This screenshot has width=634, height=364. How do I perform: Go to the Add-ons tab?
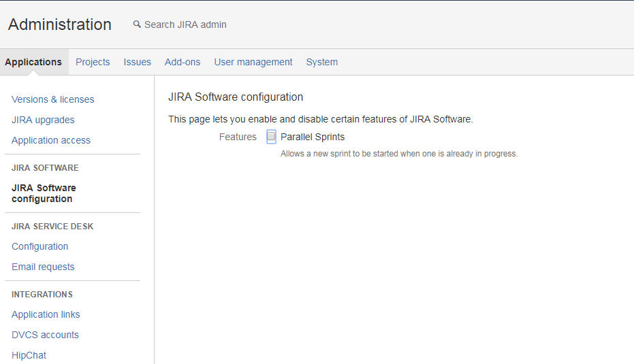pyautogui.click(x=183, y=62)
